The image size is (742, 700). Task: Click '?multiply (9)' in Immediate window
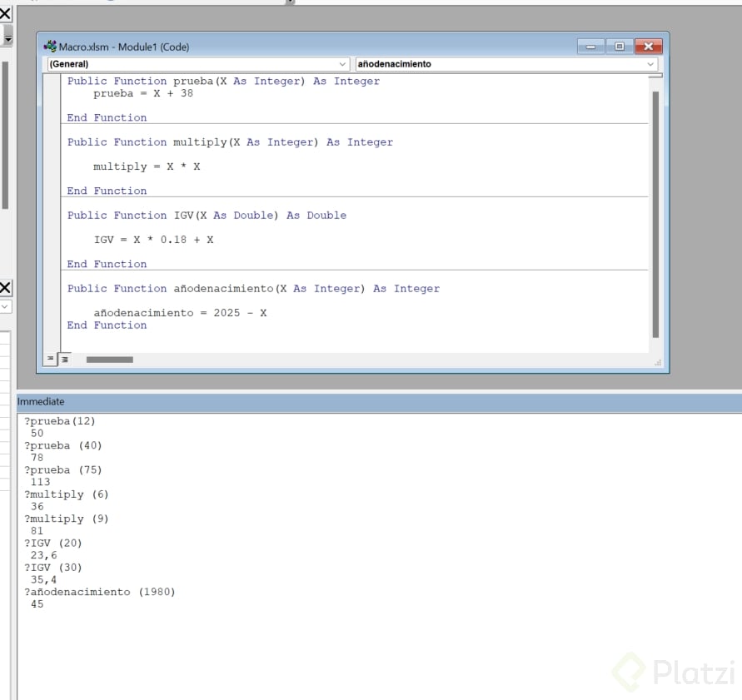point(67,519)
